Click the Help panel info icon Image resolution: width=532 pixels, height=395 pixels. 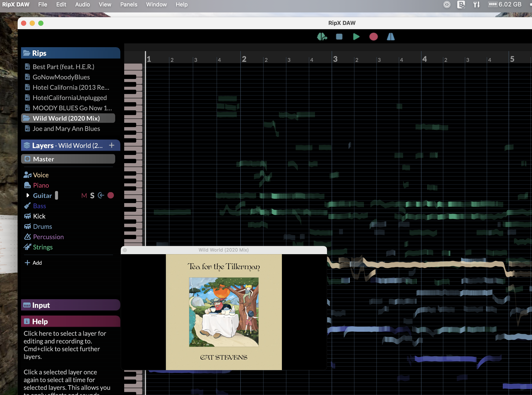27,321
